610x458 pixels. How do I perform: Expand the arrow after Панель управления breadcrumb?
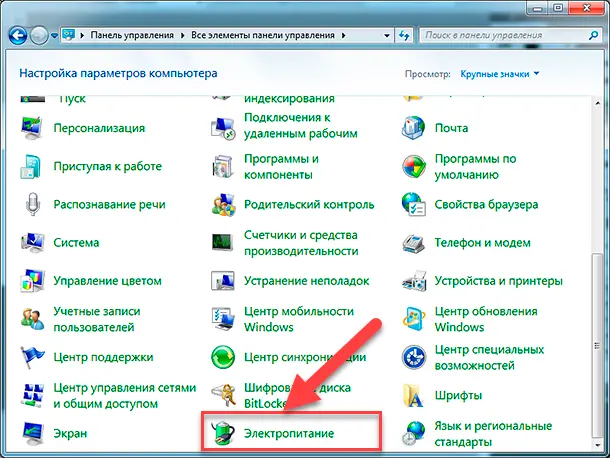coord(182,35)
